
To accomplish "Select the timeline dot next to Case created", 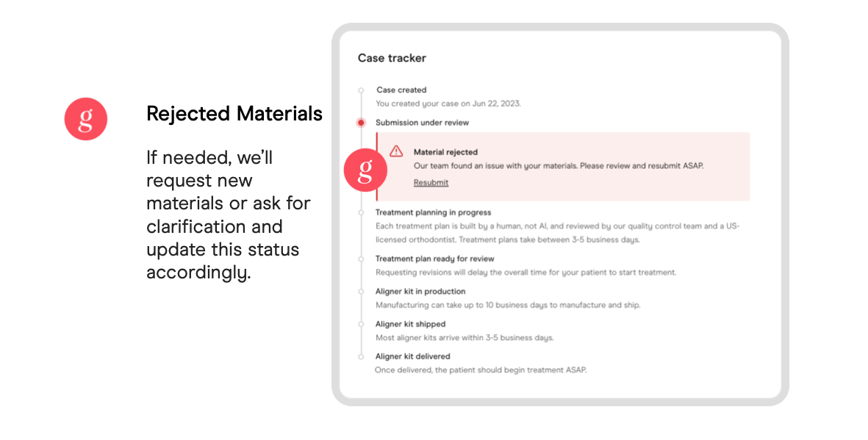I will (361, 90).
